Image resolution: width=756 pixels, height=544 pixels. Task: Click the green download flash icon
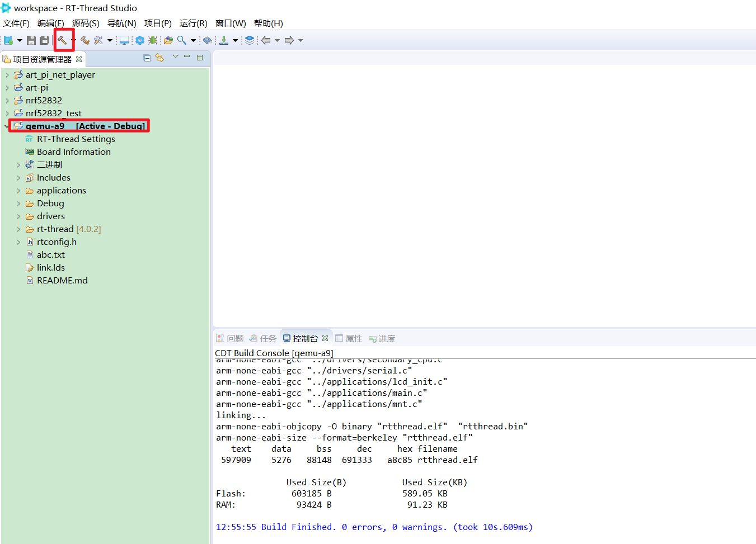click(x=224, y=40)
